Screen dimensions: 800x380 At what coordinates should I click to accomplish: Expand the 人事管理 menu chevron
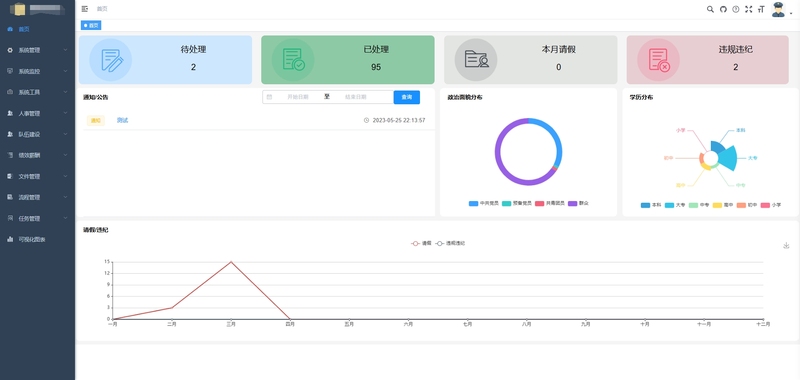(x=65, y=113)
